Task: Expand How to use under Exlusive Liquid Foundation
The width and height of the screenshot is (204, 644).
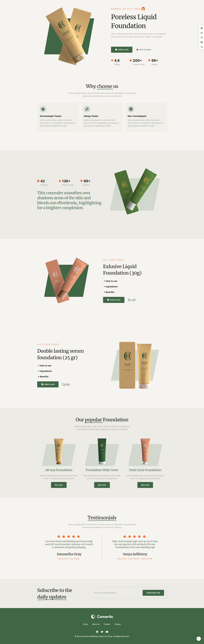Action: [110, 281]
